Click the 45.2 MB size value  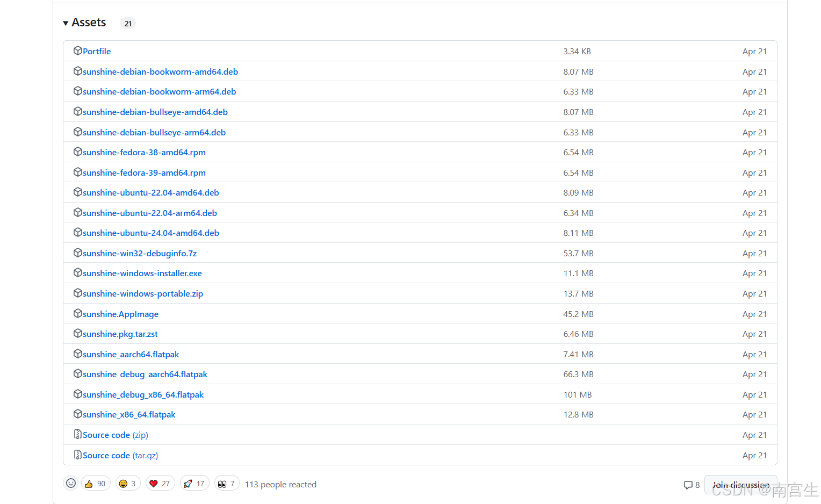pyautogui.click(x=579, y=314)
